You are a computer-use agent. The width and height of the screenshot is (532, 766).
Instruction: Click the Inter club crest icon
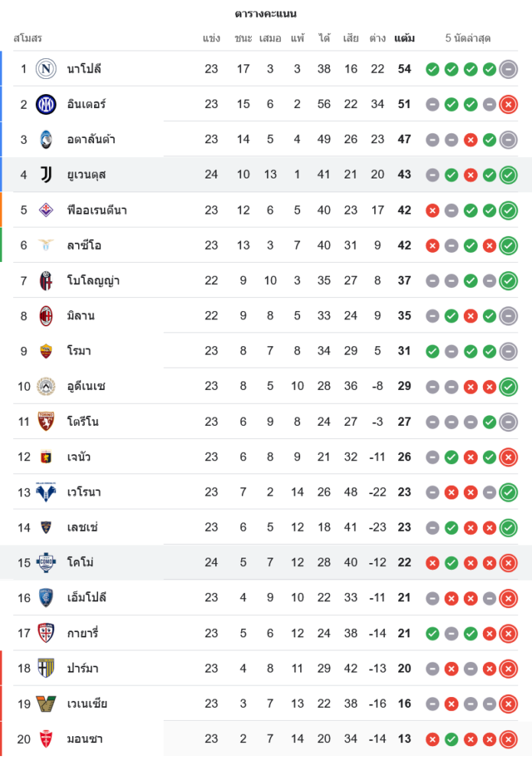coord(46,104)
